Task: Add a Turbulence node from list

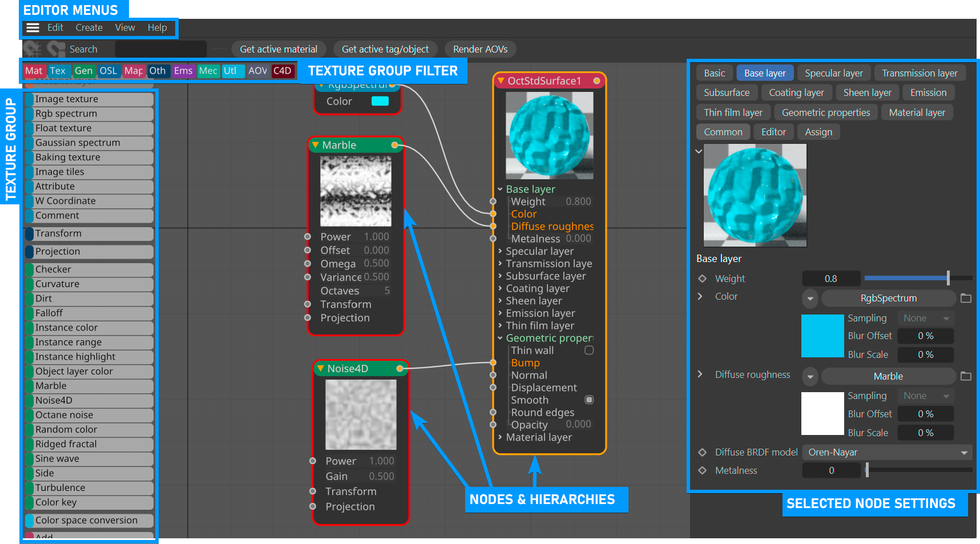Action: [x=89, y=487]
